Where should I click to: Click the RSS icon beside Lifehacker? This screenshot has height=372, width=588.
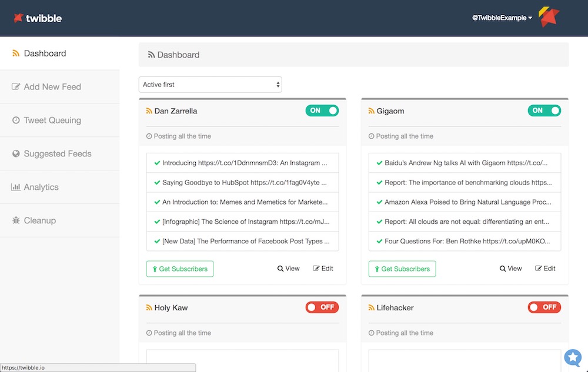tap(371, 307)
